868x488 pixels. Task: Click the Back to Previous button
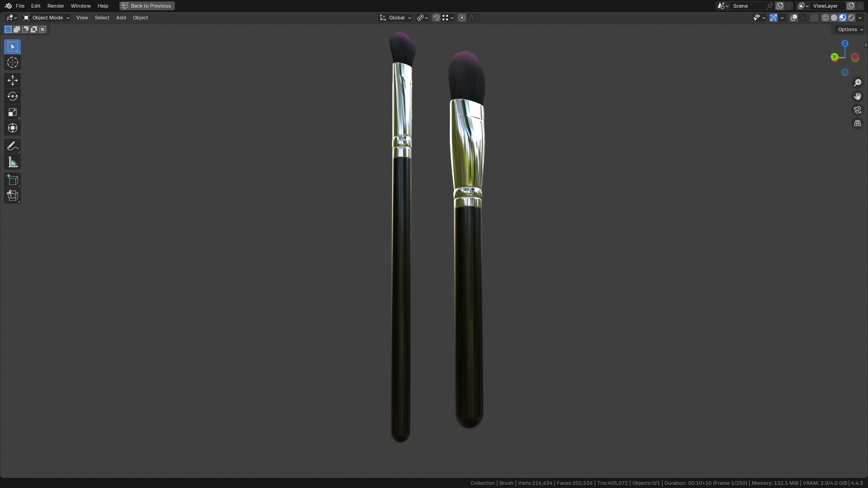(147, 6)
